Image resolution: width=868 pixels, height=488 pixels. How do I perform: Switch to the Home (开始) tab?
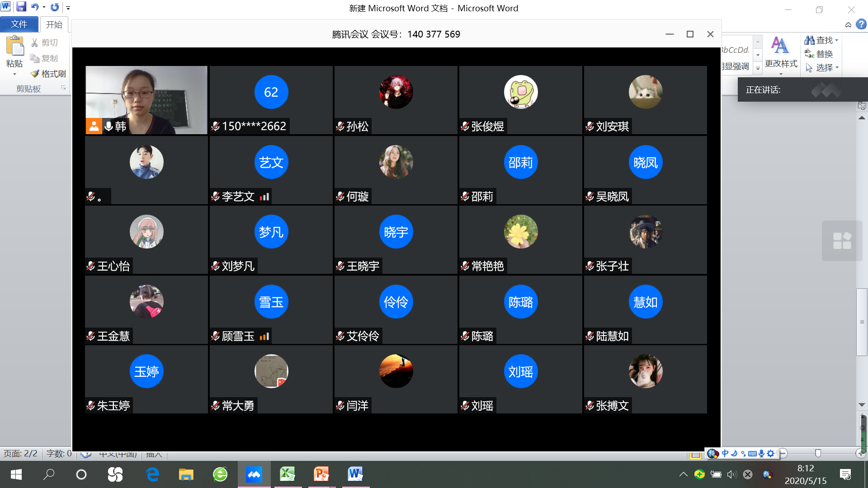(54, 24)
